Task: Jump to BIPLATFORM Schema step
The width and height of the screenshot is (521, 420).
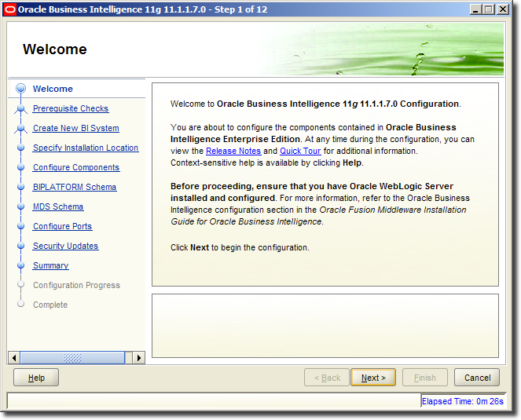Action: pos(75,188)
